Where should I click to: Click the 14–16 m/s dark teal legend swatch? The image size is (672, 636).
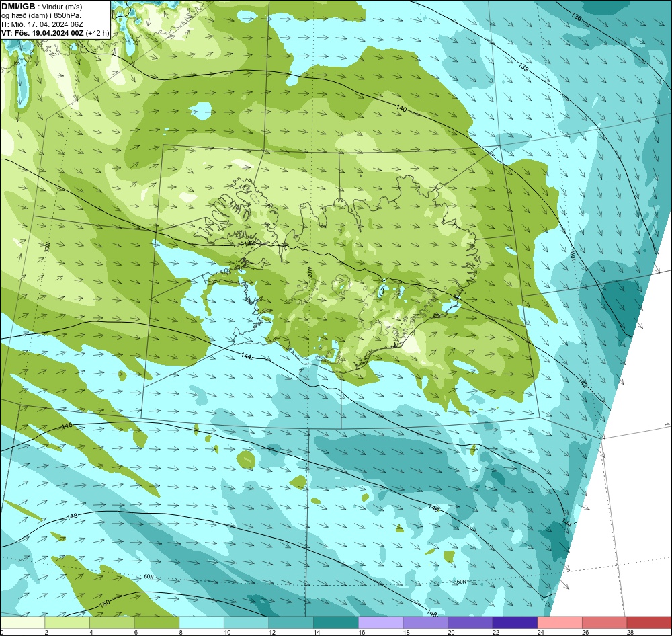pos(336,623)
